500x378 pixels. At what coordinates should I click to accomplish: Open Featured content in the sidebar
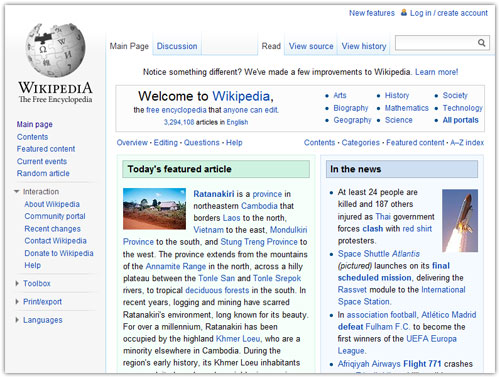coord(46,149)
